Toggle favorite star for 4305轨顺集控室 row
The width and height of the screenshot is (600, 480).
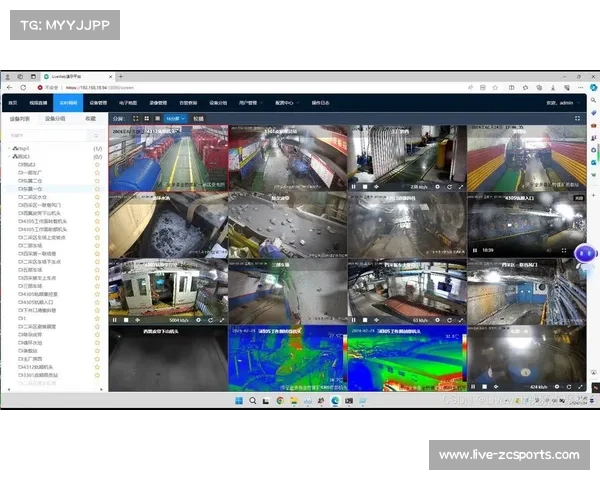click(97, 294)
